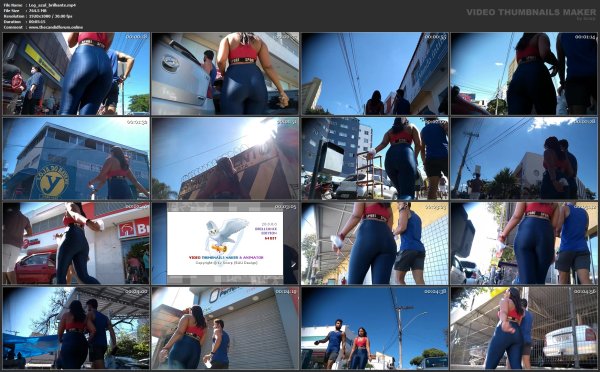Viewport: 600px width, 372px height.
Task: Click the 00:04:19 timestamp on the shutter thumbnail
Action: pyautogui.click(x=285, y=292)
